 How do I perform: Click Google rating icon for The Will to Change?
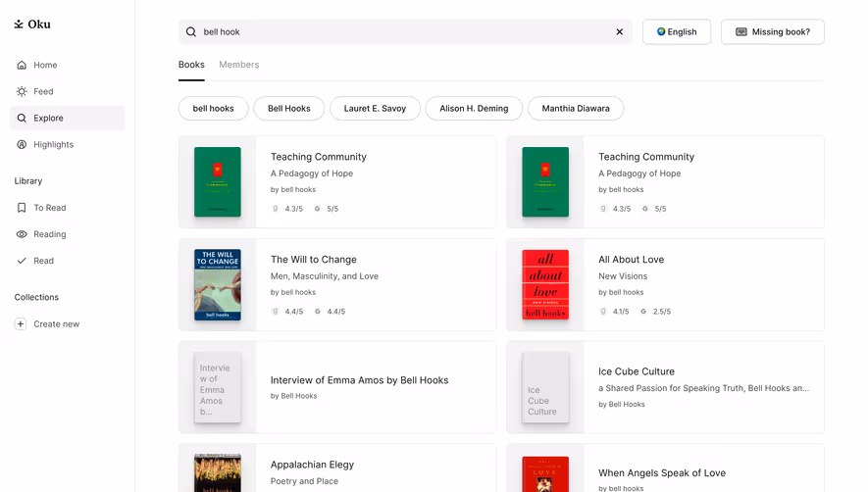tap(317, 312)
